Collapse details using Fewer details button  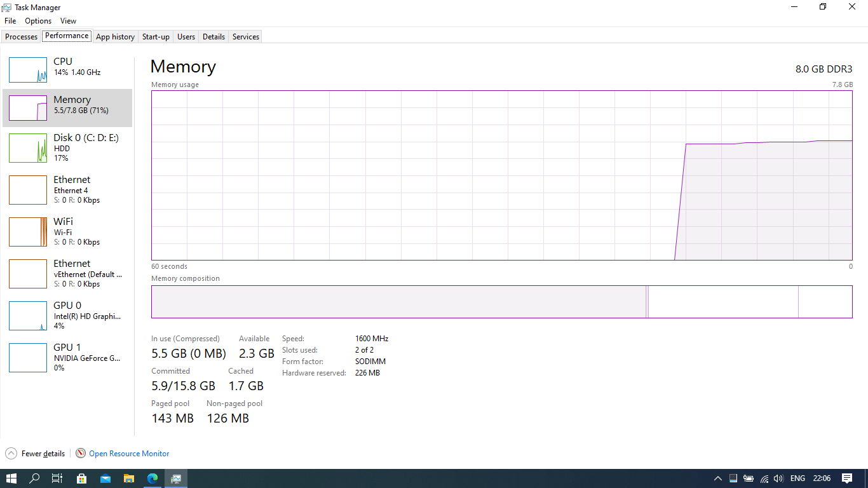35,453
